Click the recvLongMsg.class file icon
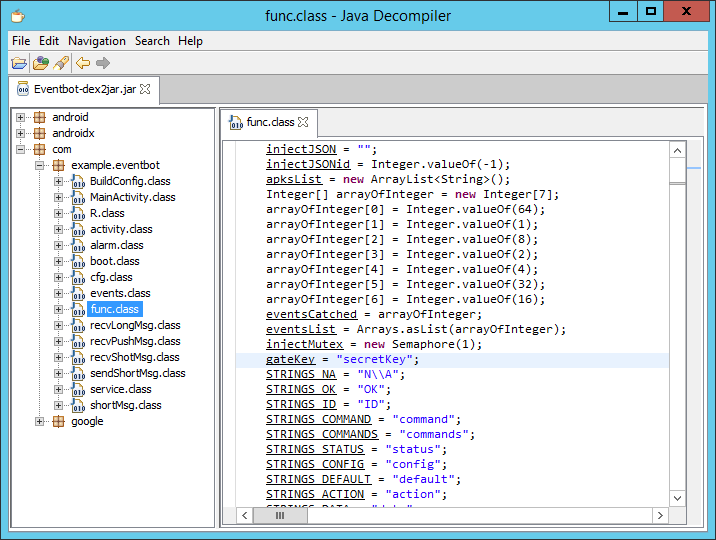This screenshot has height=540, width=716. 78,325
